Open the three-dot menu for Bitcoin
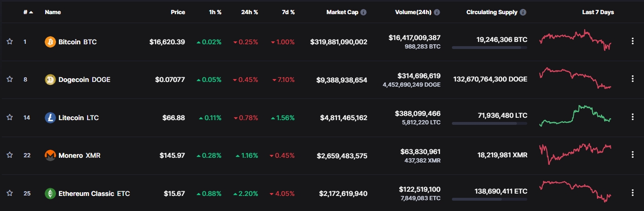This screenshot has width=644, height=211. coord(633,41)
